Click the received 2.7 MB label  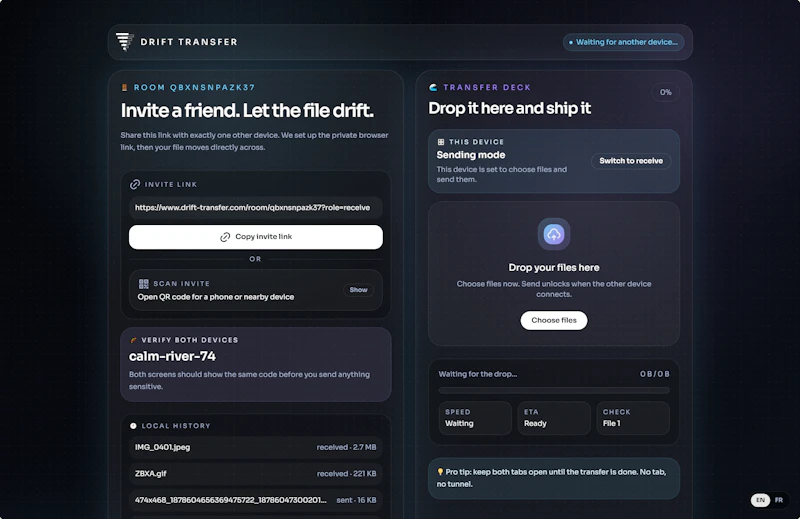(x=346, y=448)
